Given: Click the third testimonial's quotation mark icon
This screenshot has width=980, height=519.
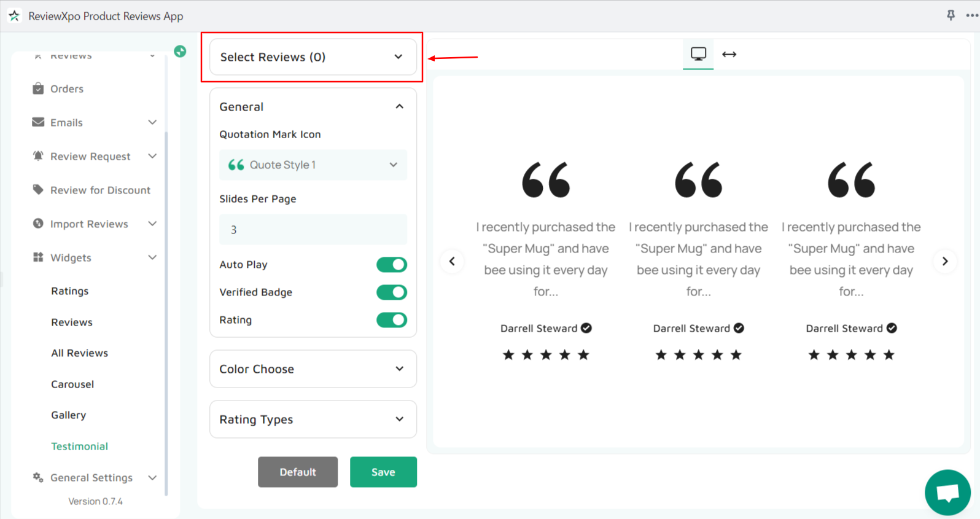Looking at the screenshot, I should [852, 179].
